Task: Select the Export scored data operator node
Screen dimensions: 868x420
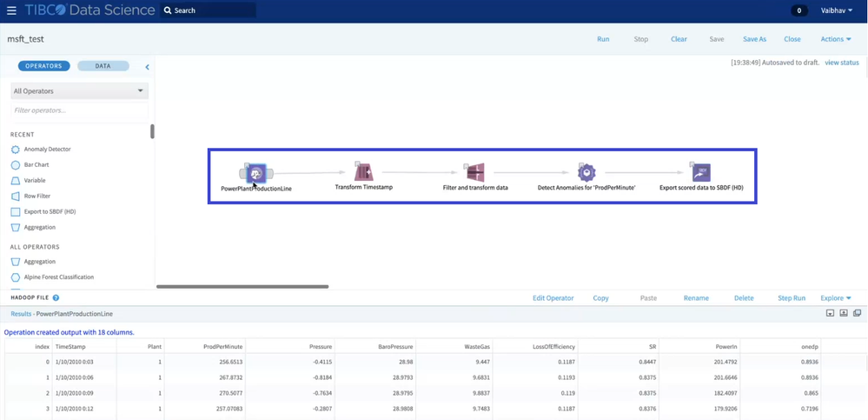Action: (701, 173)
